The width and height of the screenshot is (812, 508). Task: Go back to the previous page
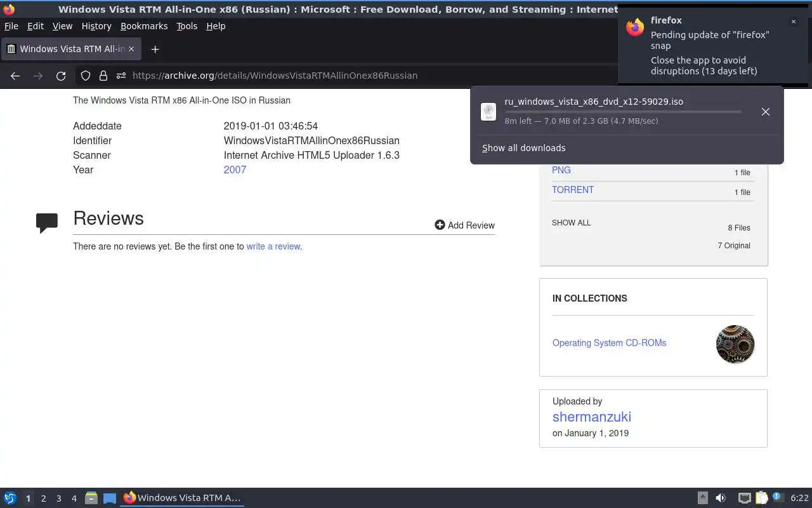click(15, 76)
